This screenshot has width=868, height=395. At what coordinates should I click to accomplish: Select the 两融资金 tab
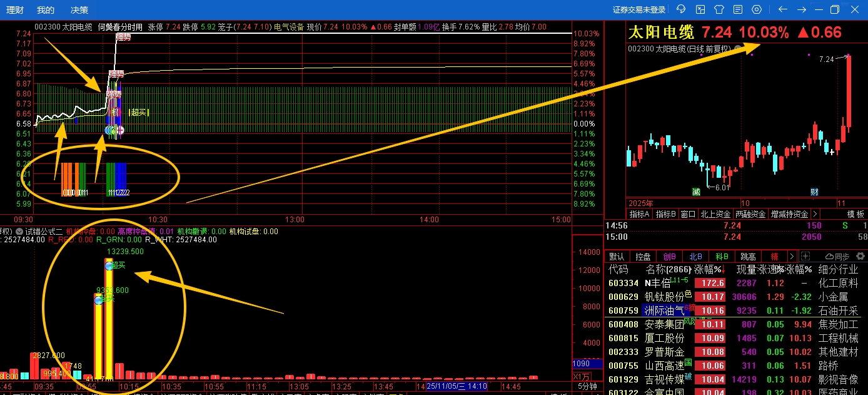[750, 214]
